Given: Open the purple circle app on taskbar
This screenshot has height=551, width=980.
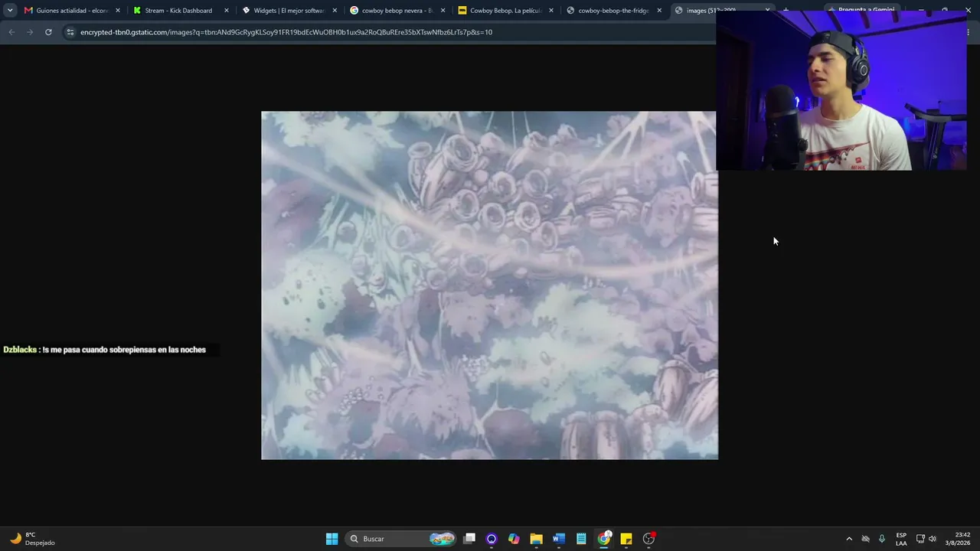Looking at the screenshot, I should tap(492, 539).
